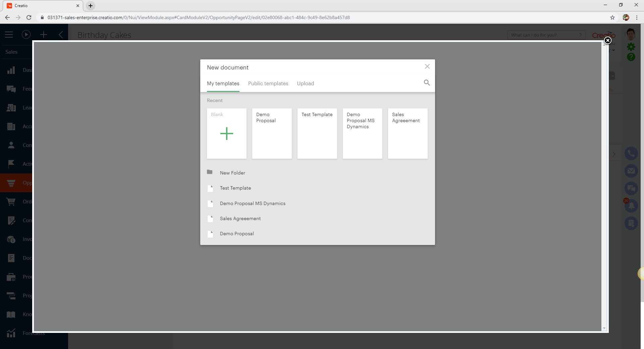Viewport: 644px width, 349px height.
Task: Switch to the Upload tab
Action: [x=305, y=84]
